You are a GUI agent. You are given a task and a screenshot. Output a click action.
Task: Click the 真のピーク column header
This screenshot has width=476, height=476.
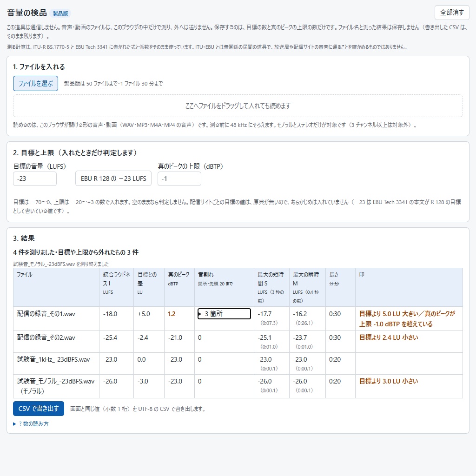coord(179,287)
